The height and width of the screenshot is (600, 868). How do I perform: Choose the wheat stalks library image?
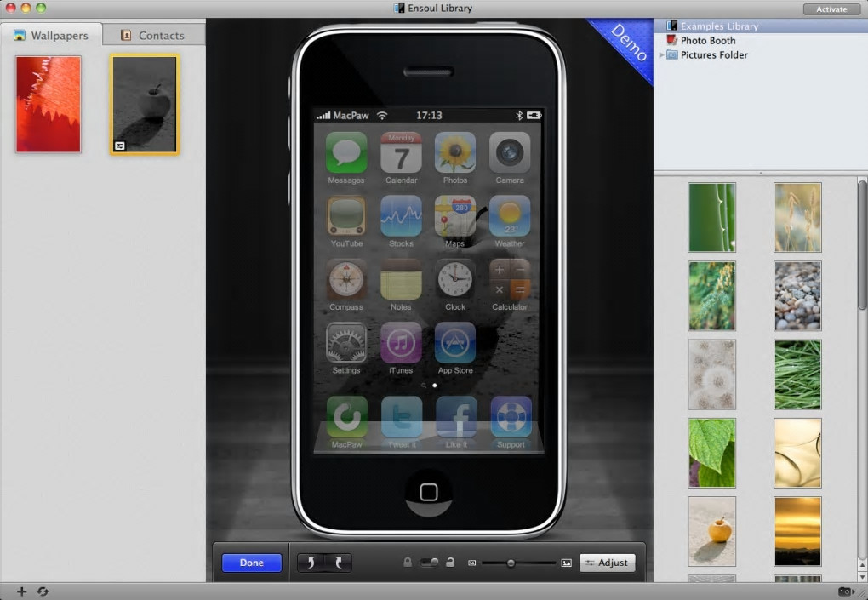(797, 218)
